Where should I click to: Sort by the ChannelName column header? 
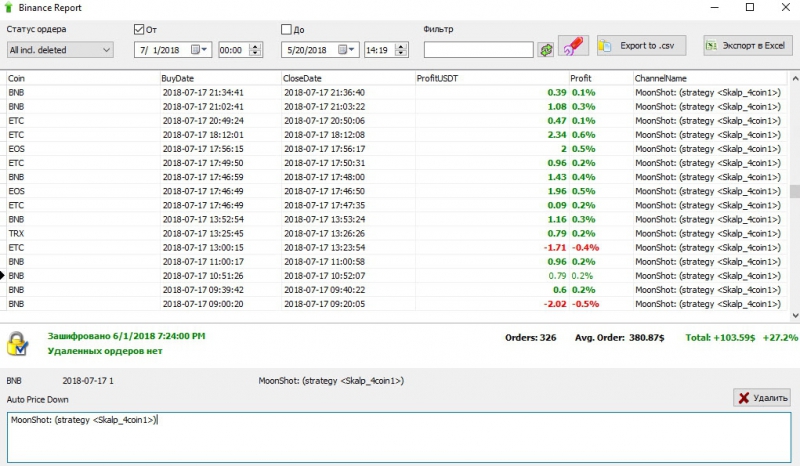710,78
